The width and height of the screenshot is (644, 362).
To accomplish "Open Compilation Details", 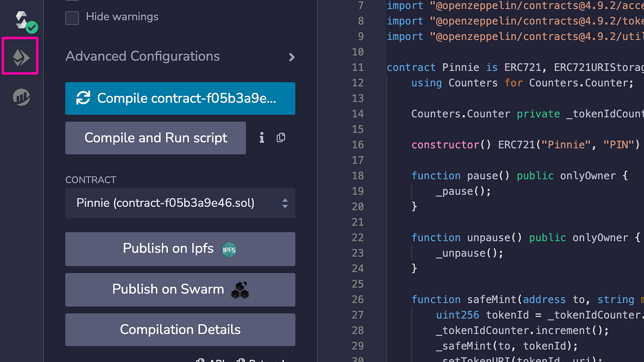I will [x=180, y=330].
